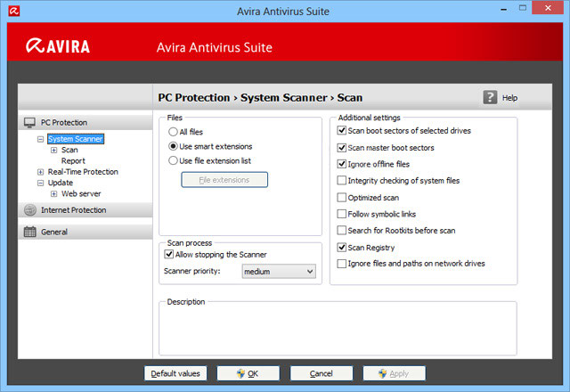570x392 pixels.
Task: Click the File extensions button
Action: (224, 180)
